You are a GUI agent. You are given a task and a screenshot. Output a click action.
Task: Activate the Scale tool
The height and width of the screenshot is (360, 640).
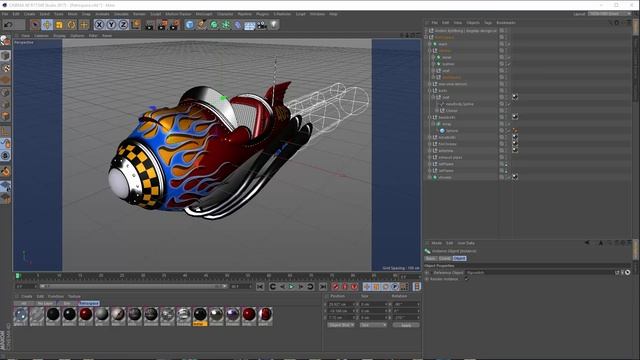pyautogui.click(x=59, y=25)
